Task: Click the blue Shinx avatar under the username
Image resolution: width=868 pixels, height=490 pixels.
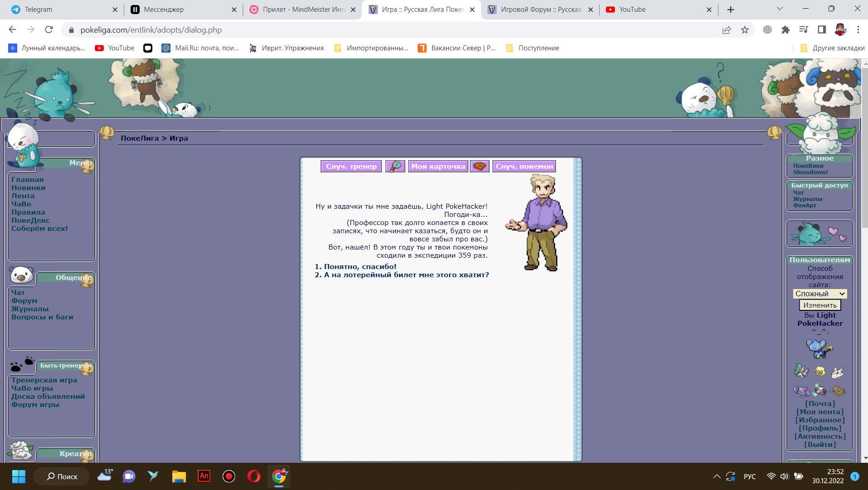Action: pyautogui.click(x=819, y=349)
